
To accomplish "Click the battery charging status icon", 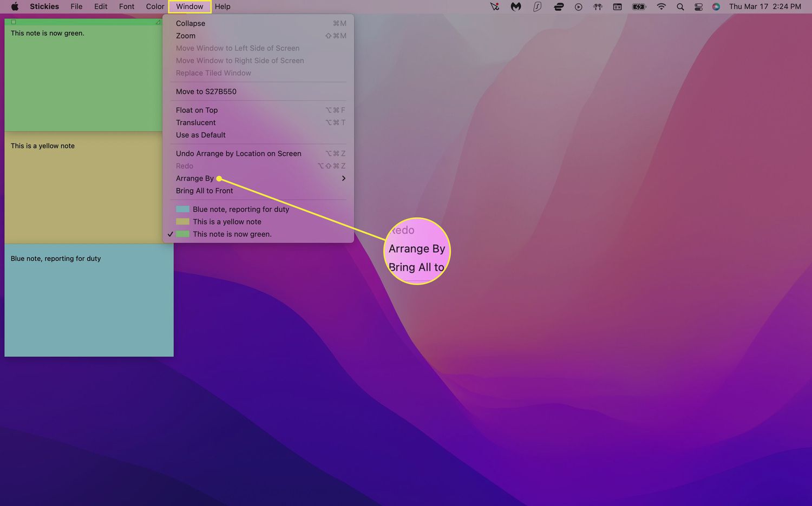I will (639, 6).
